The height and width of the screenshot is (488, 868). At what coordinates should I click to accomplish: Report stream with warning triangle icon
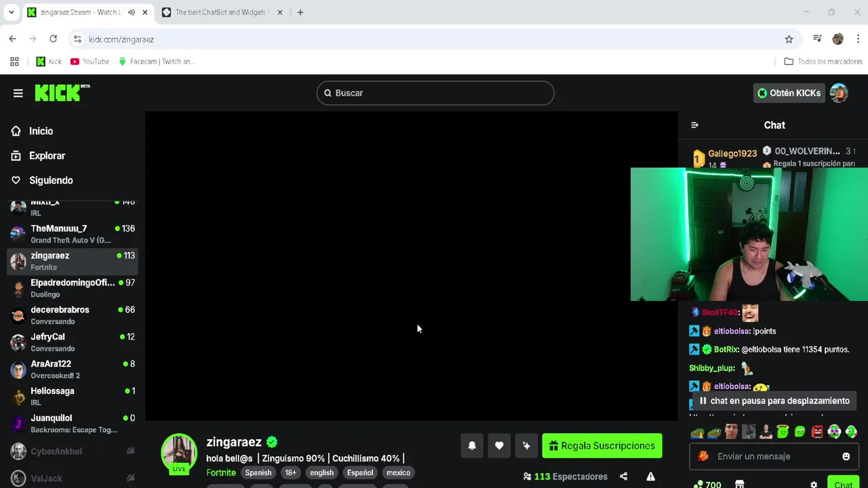[650, 476]
